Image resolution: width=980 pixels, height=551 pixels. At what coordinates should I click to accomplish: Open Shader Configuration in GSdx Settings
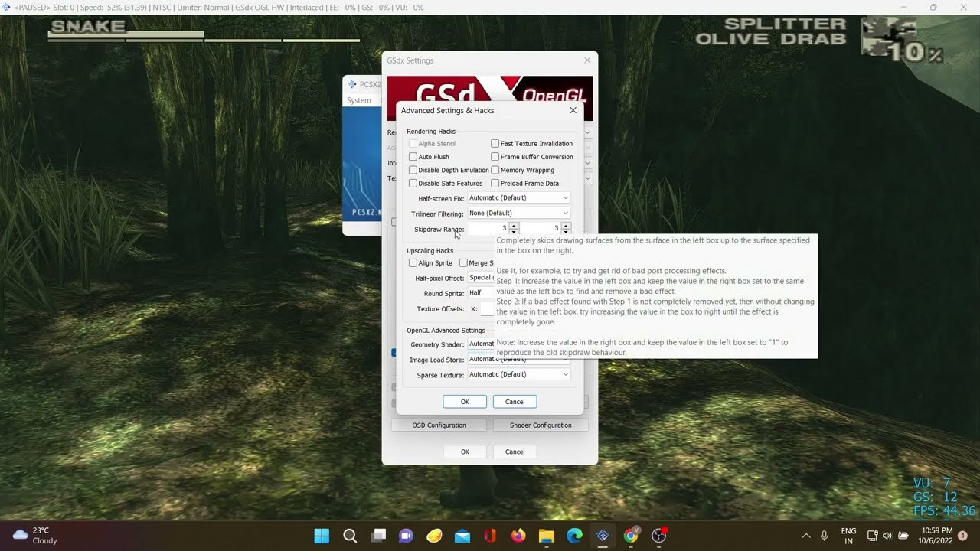[541, 425]
